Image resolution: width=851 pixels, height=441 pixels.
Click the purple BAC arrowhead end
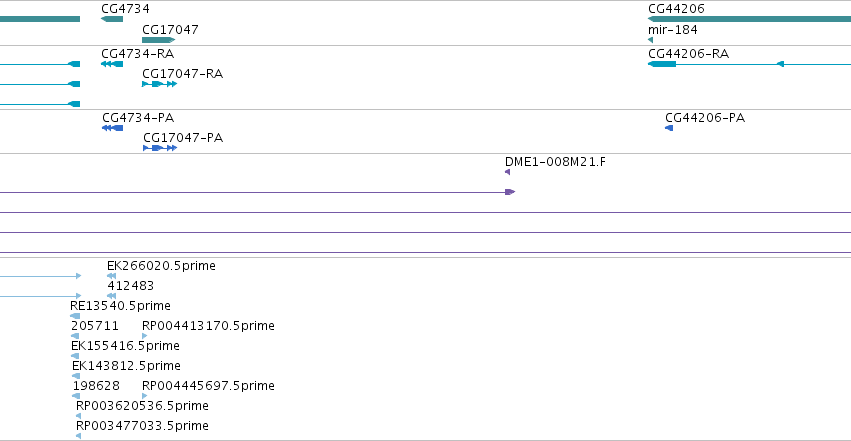click(510, 192)
